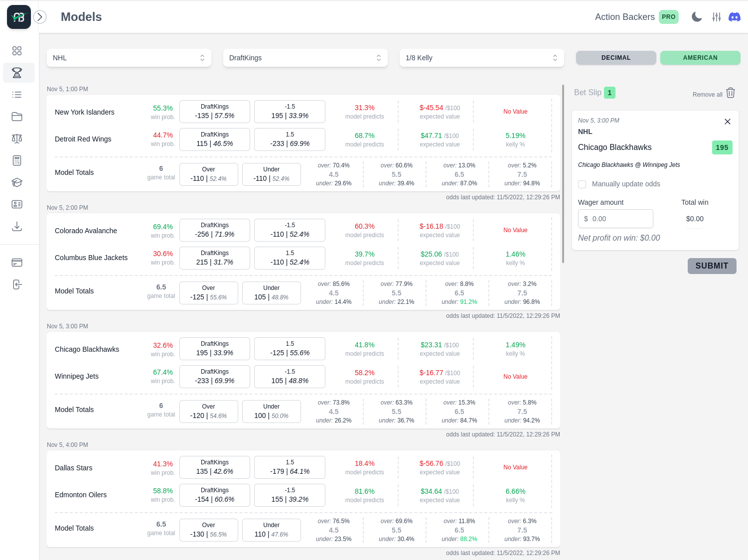Viewport: 748px width, 560px height.
Task: Click the SUBMIT button
Action: coord(712,266)
